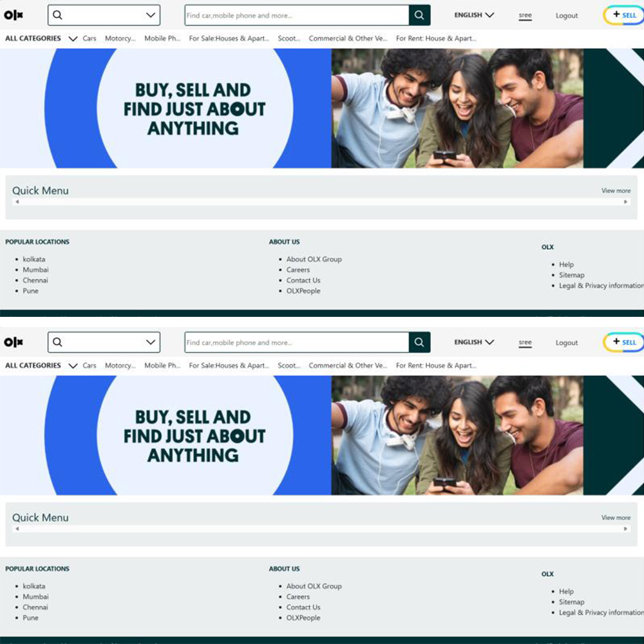644x644 pixels.
Task: Click the Quick Menu left arrow in lower page
Action: [x=17, y=529]
